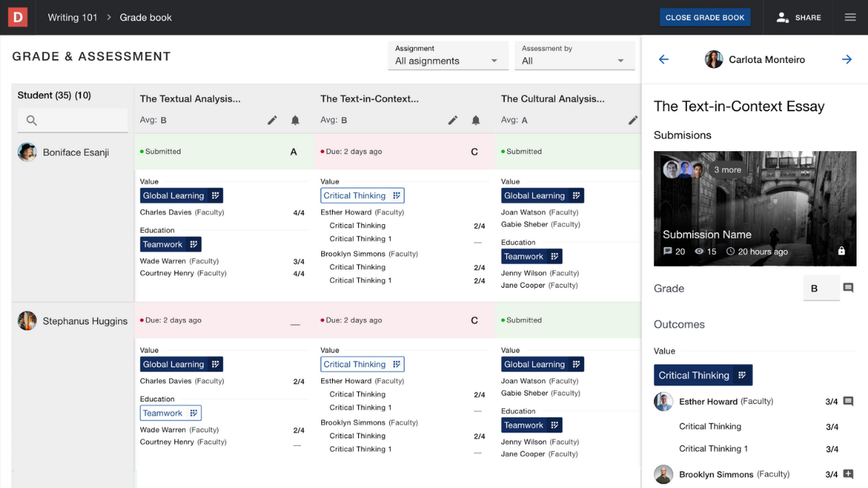Open the Submission Name thumbnail
This screenshot has height=488, width=868.
(754, 208)
